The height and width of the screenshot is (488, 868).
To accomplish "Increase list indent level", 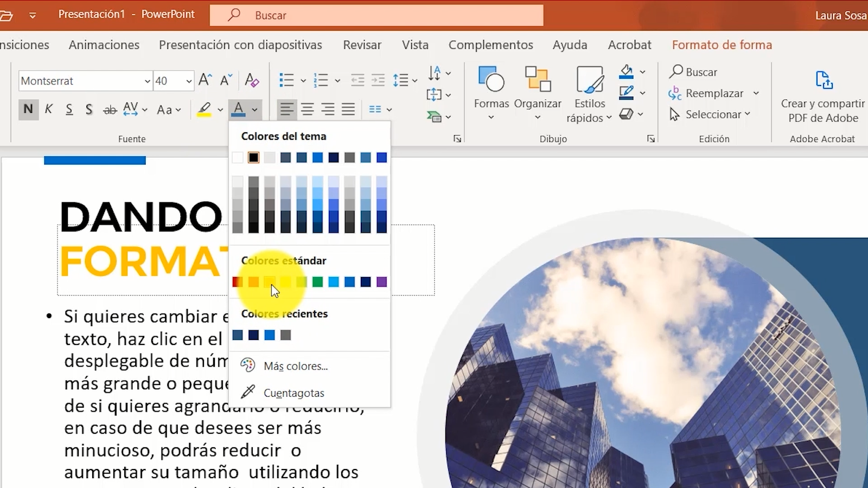I will 378,80.
